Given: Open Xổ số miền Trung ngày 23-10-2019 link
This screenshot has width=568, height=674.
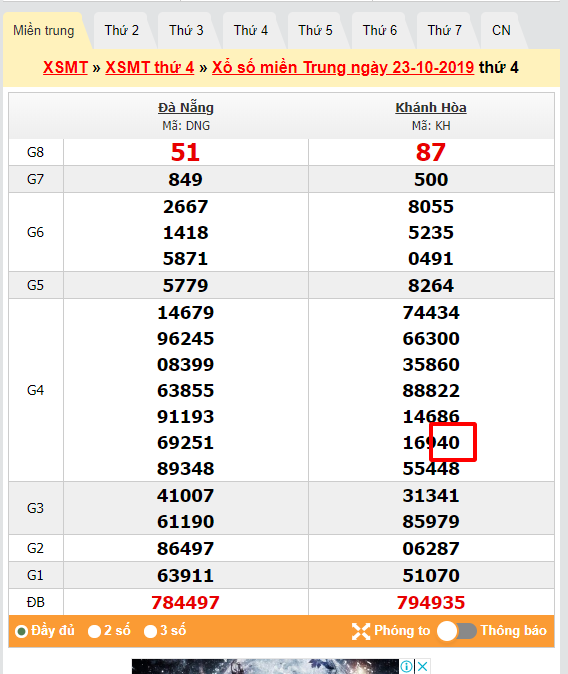Looking at the screenshot, I should click(343, 67).
